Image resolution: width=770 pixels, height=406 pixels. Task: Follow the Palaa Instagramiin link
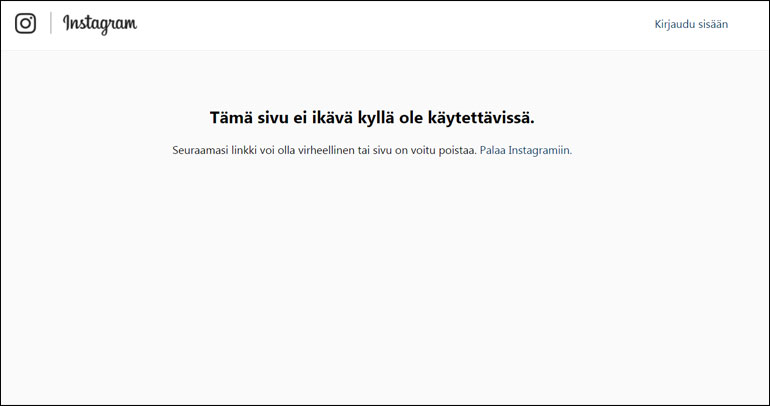click(x=525, y=150)
